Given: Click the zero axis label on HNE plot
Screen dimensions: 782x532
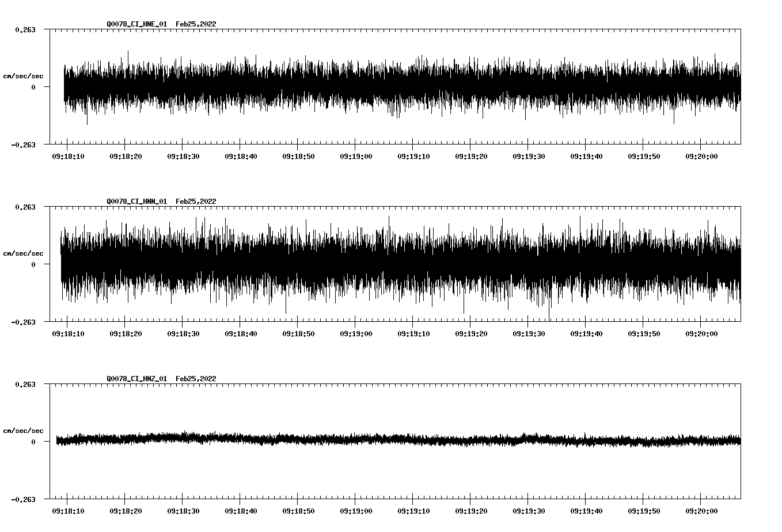Looking at the screenshot, I should 33,87.
